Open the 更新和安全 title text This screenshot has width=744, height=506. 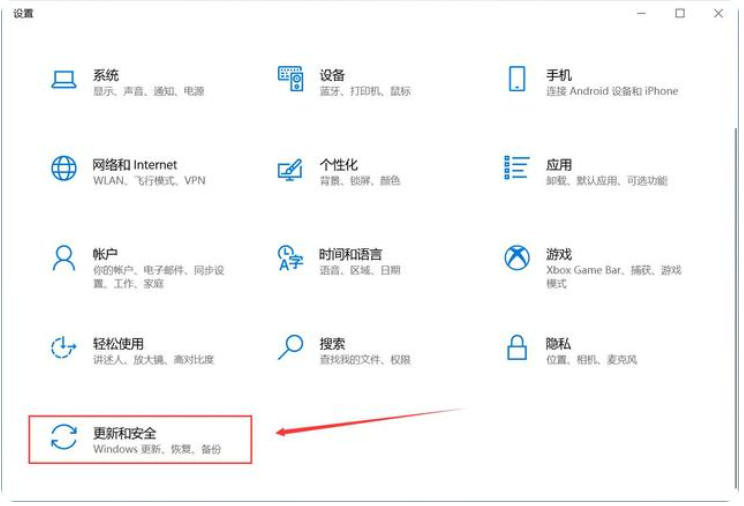[125, 432]
